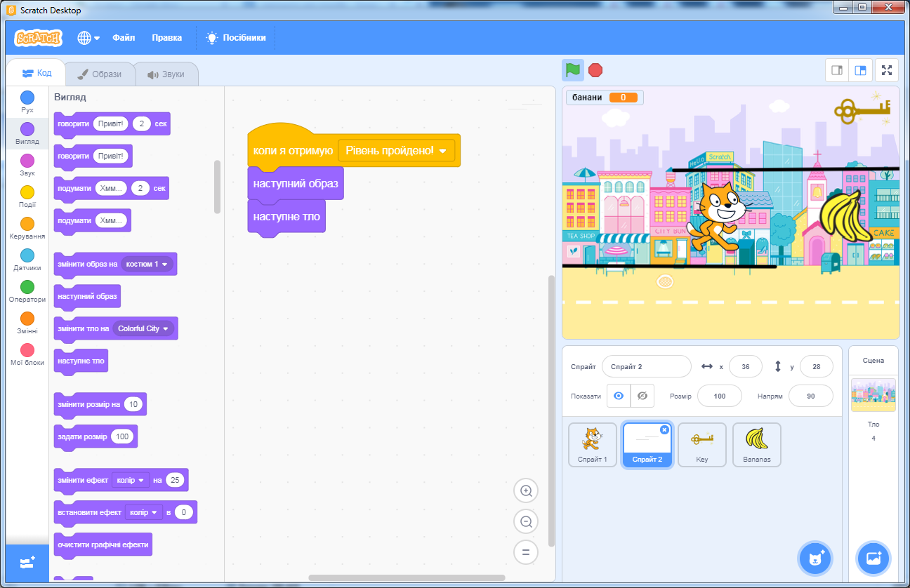Click the банани variable monitor on stage
This screenshot has height=588, width=910.
pos(605,98)
